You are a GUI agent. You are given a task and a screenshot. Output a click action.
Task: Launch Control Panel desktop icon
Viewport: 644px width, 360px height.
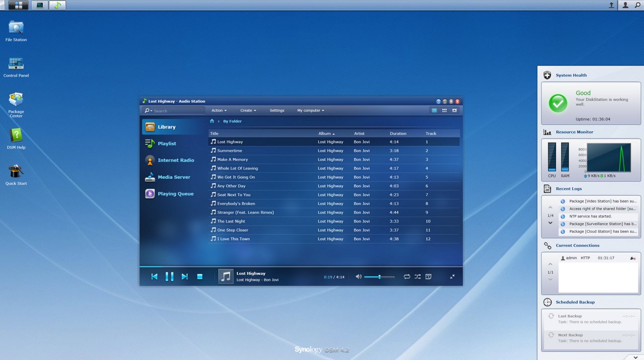16,67
